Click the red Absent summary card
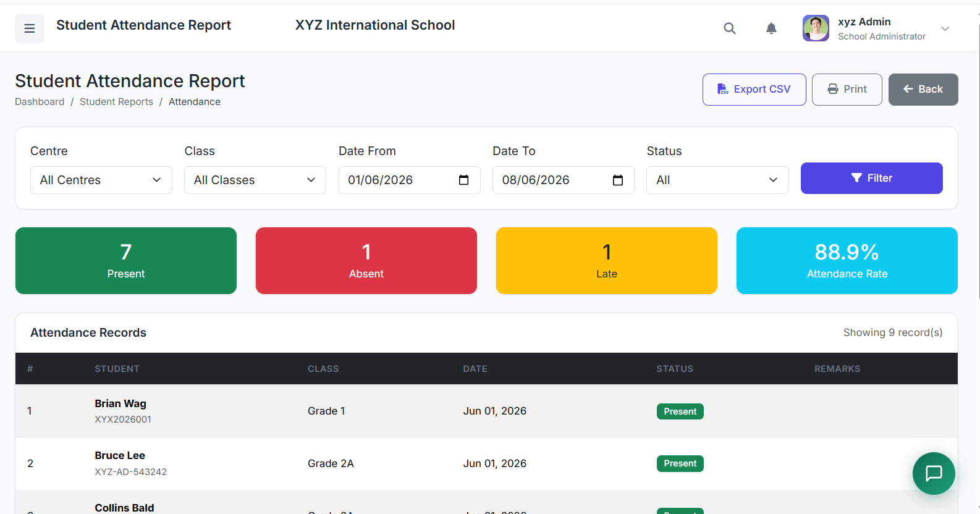 click(366, 261)
